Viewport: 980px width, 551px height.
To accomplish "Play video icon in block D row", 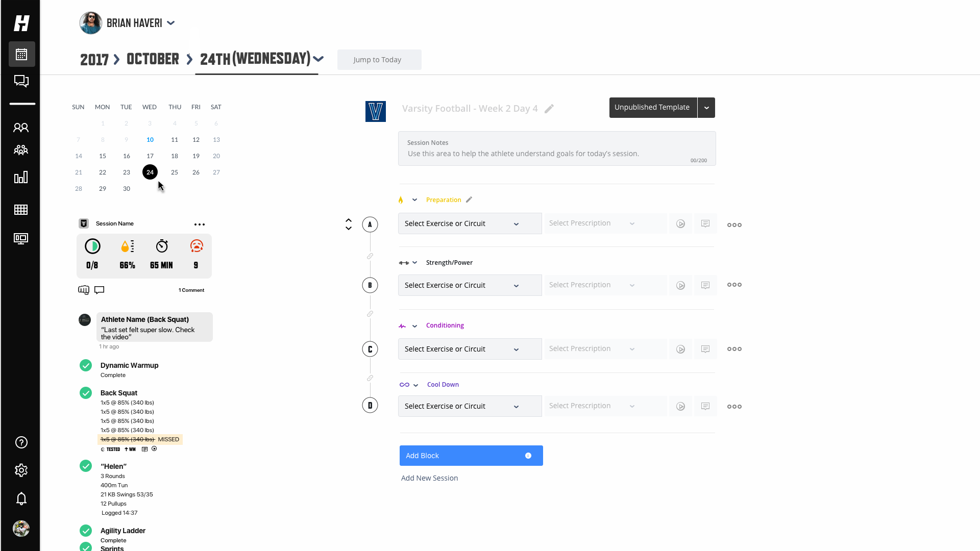I will (680, 406).
